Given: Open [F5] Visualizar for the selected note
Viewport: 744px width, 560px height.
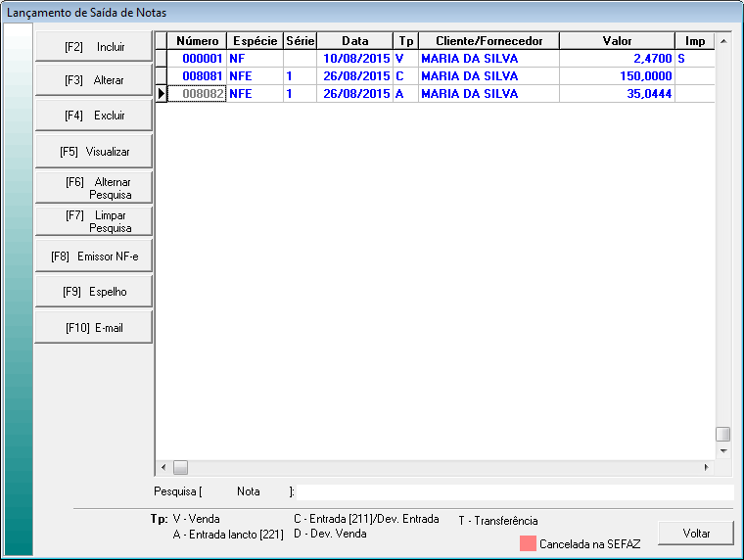Looking at the screenshot, I should (x=94, y=152).
